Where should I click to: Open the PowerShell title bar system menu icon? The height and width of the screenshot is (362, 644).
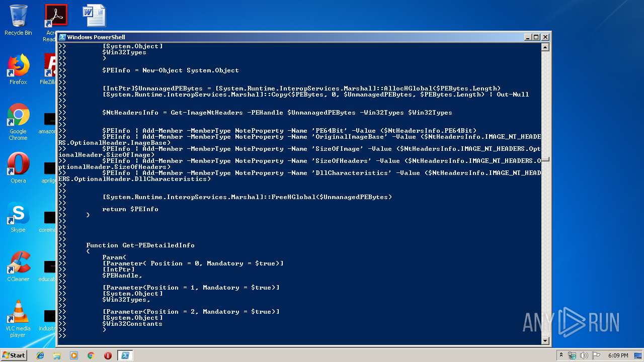pyautogui.click(x=62, y=37)
